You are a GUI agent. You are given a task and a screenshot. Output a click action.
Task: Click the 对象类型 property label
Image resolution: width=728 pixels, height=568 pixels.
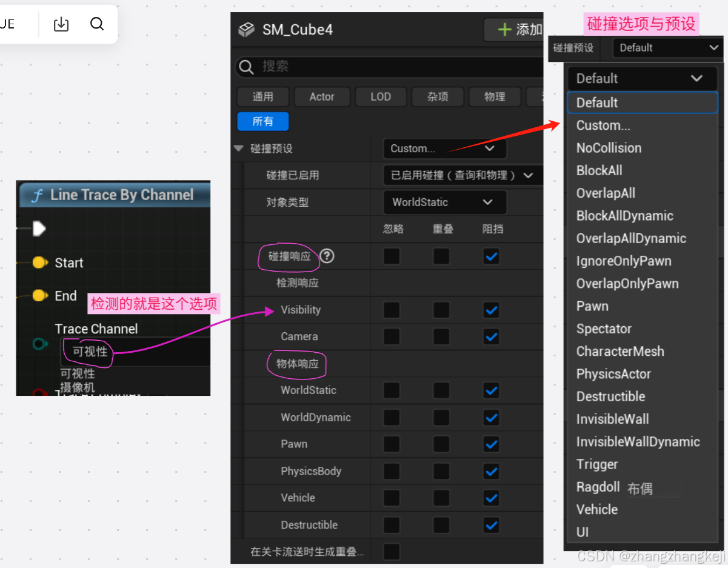[288, 202]
